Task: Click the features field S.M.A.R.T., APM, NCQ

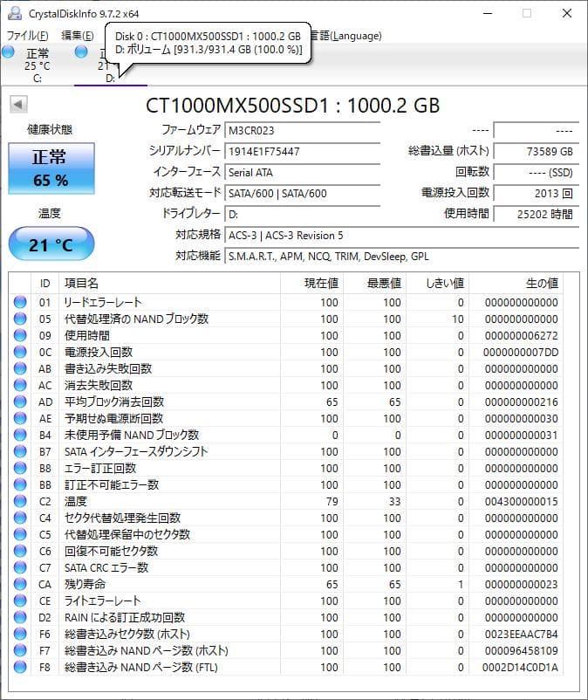Action: [401, 257]
